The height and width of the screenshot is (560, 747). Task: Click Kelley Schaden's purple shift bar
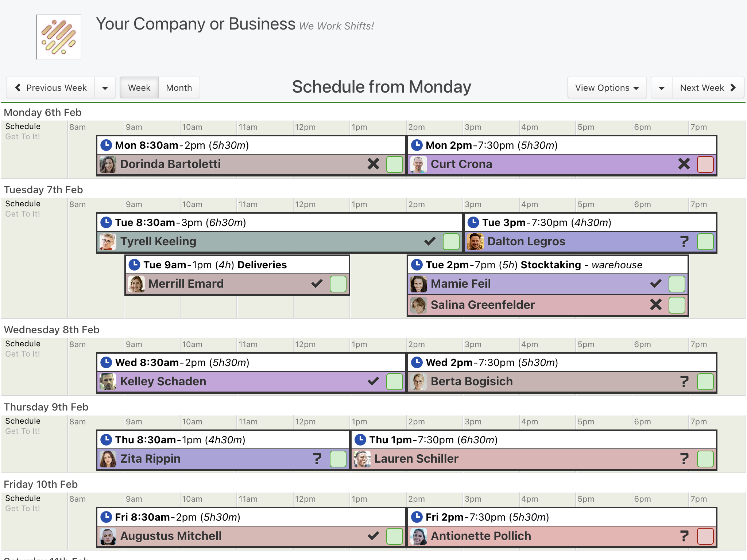pyautogui.click(x=251, y=381)
